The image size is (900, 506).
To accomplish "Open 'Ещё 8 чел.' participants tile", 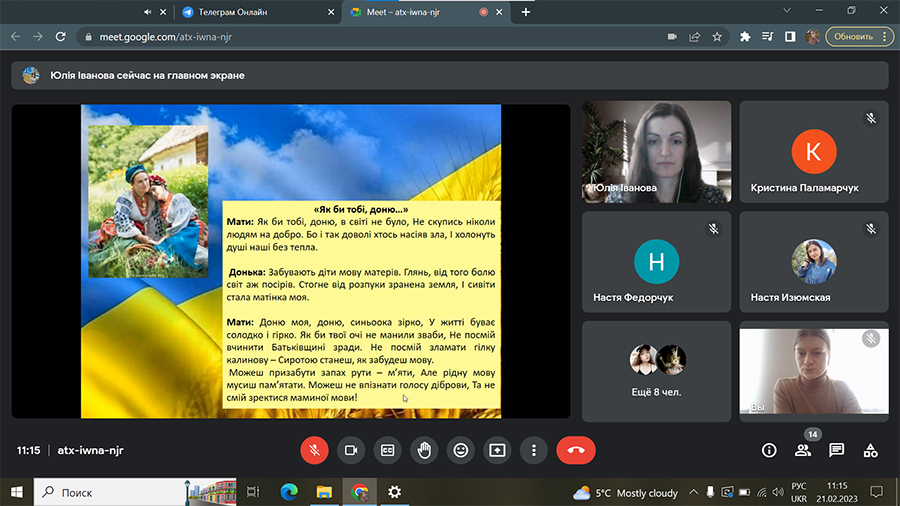I will click(x=657, y=372).
